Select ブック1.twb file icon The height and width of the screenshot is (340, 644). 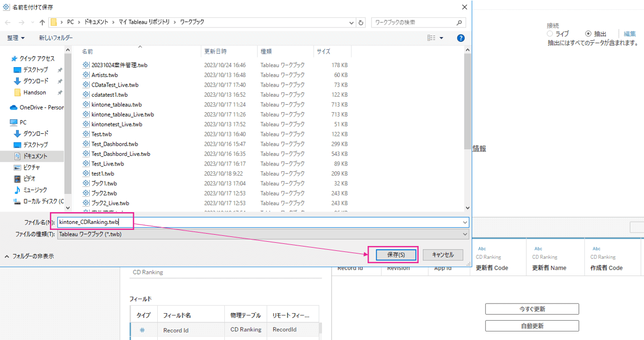point(86,183)
